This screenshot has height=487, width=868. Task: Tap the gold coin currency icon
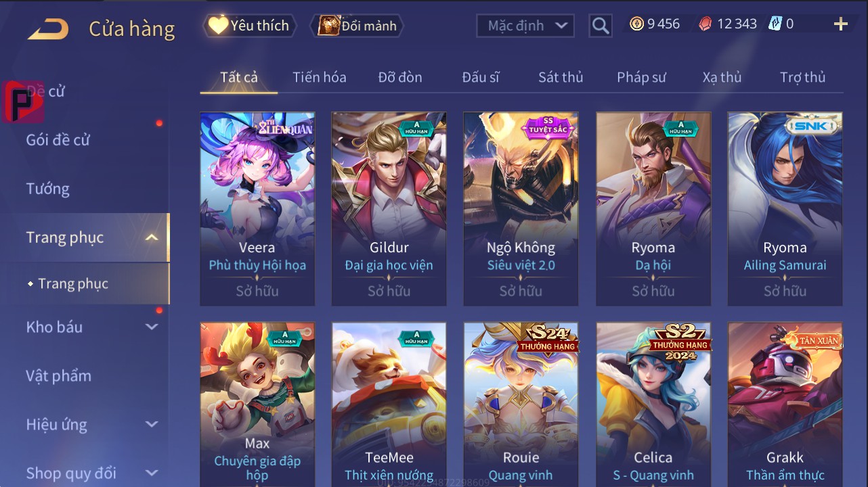(636, 24)
